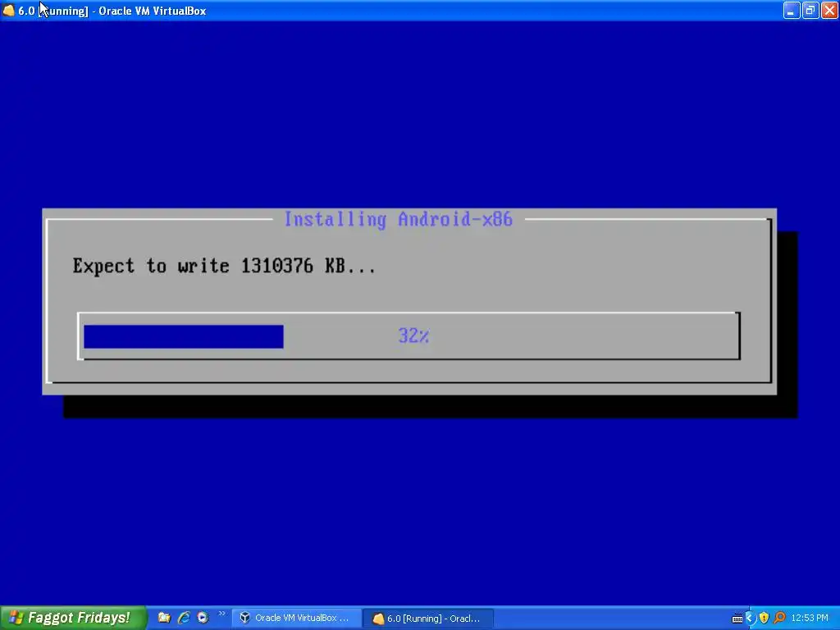Viewport: 840px width, 630px height.
Task: Click the orange magnifier tray icon
Action: [x=779, y=619]
